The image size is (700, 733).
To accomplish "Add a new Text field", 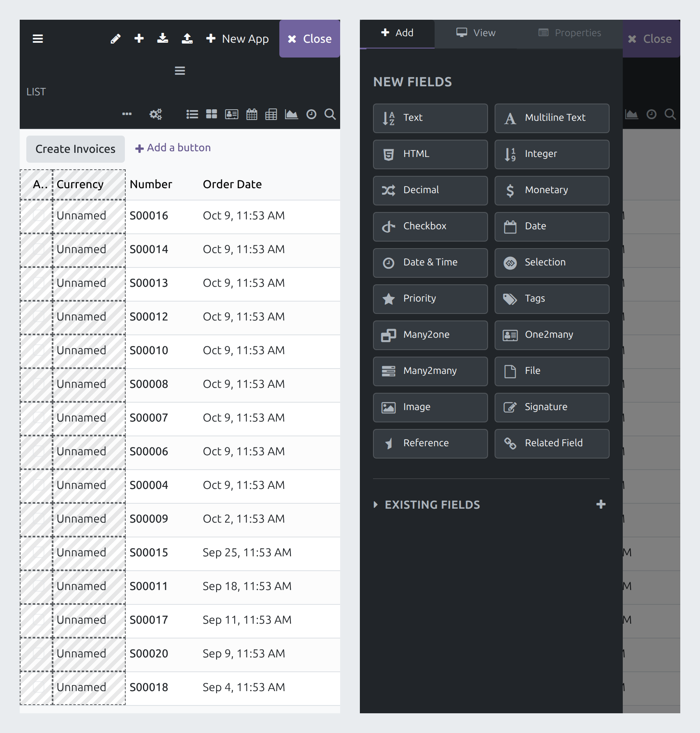I will coord(431,118).
